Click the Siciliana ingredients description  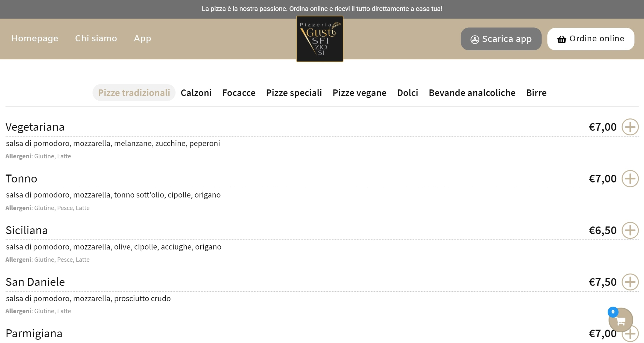(x=114, y=247)
